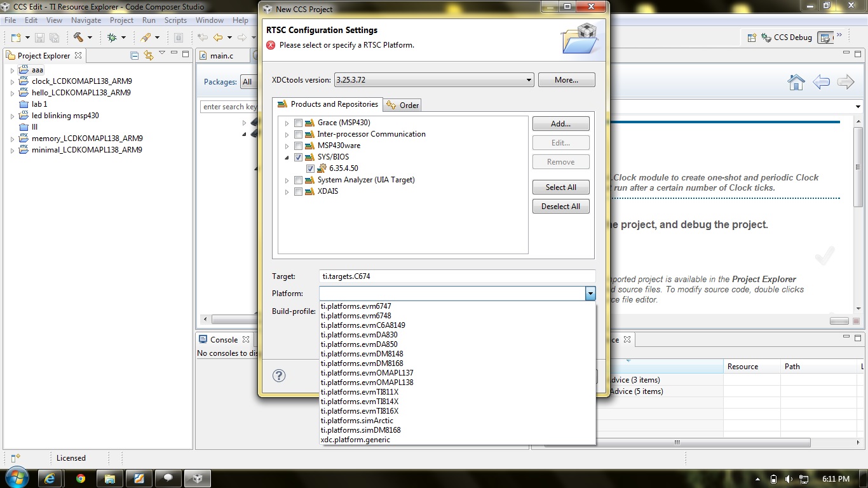
Task: Switch to the Order tab
Action: 403,105
